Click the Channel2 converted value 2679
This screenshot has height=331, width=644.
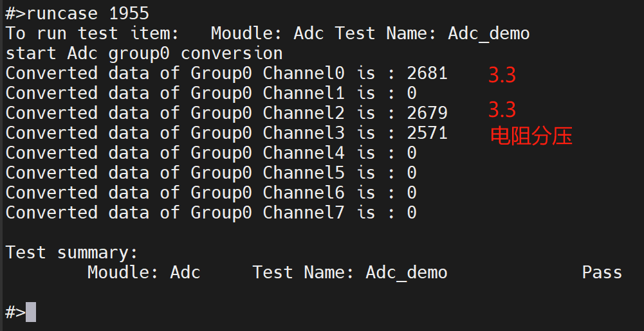click(x=427, y=113)
